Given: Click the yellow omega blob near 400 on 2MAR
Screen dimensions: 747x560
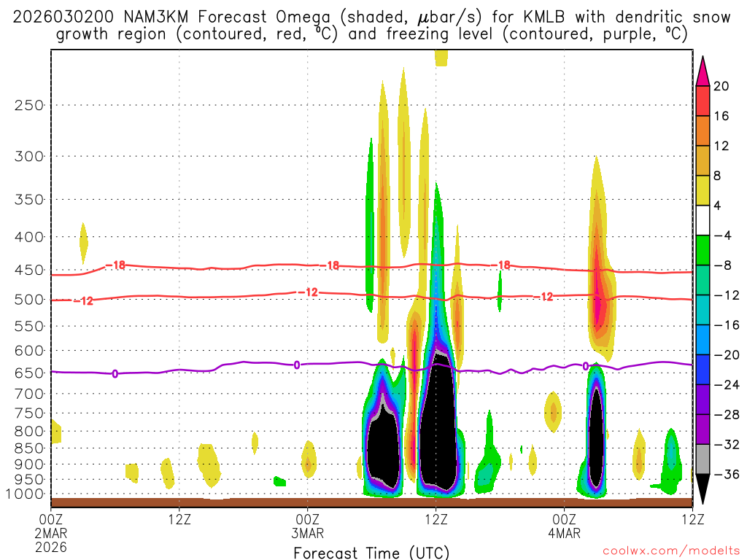Looking at the screenshot, I should 83,243.
